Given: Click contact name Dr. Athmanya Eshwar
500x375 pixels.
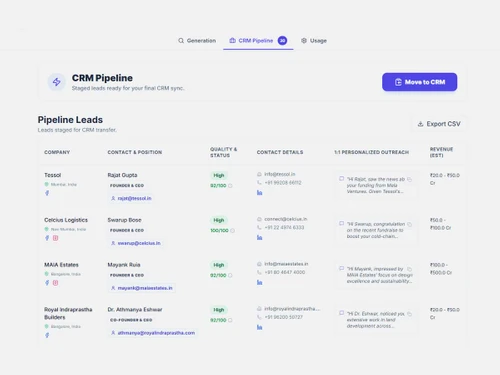Looking at the screenshot, I should click(x=135, y=310).
